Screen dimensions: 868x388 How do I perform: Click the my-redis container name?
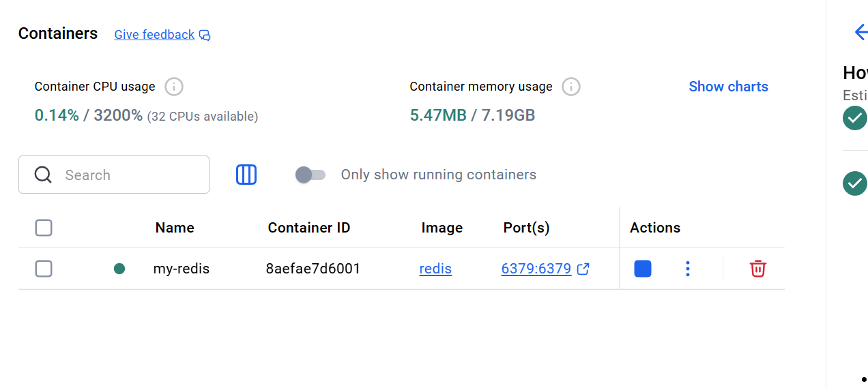point(181,269)
